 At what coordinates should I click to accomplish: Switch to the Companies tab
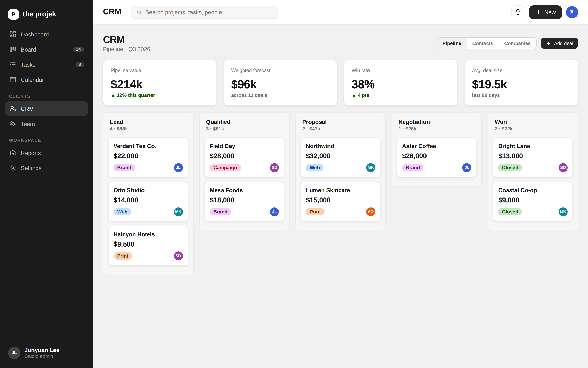click(517, 43)
